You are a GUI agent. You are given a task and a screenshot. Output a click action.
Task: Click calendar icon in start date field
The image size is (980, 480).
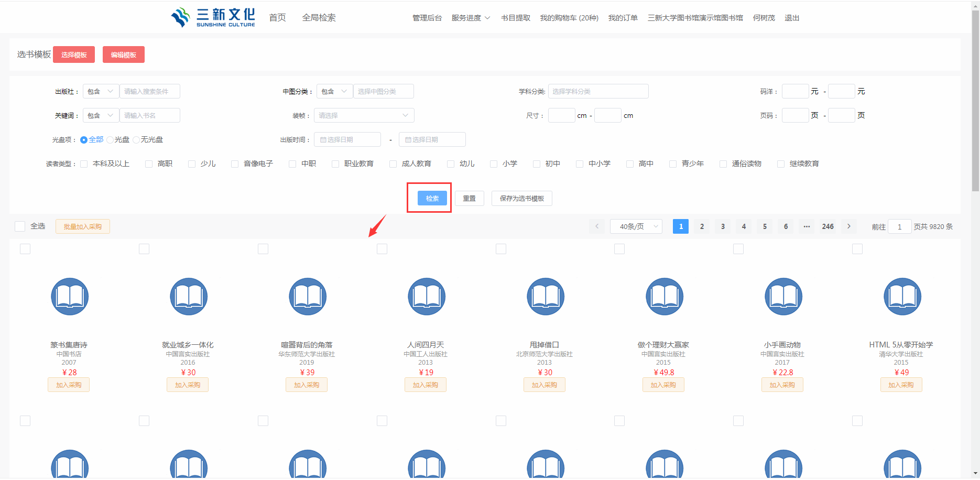click(323, 140)
